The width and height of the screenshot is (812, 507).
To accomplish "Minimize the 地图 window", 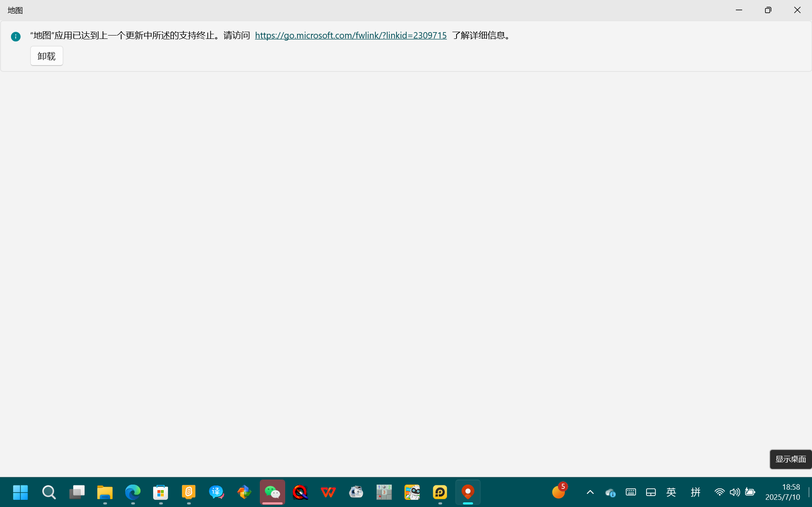I will (739, 10).
